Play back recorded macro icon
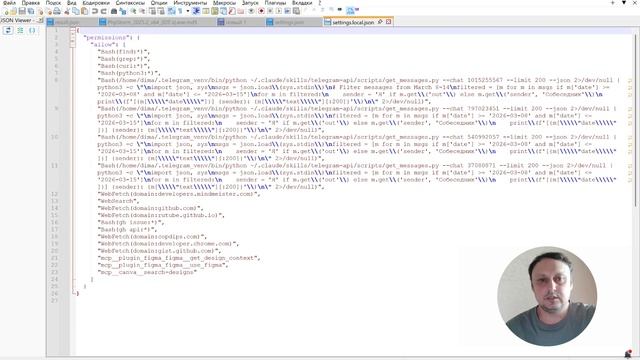 tap(279, 11)
